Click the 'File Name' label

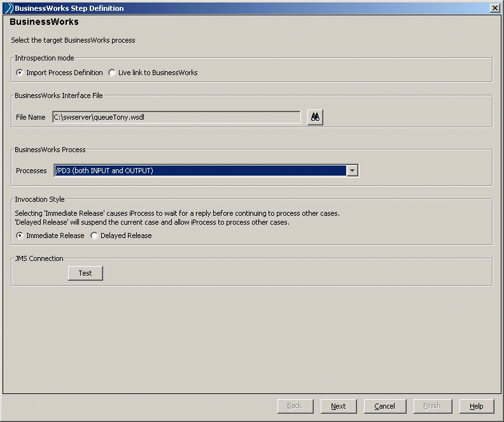point(31,117)
